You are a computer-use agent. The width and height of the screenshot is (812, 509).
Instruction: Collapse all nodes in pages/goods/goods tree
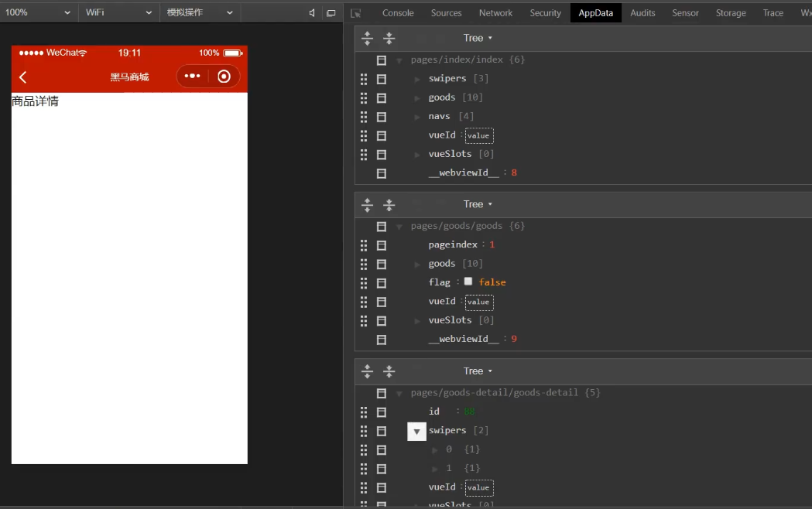[389, 204]
